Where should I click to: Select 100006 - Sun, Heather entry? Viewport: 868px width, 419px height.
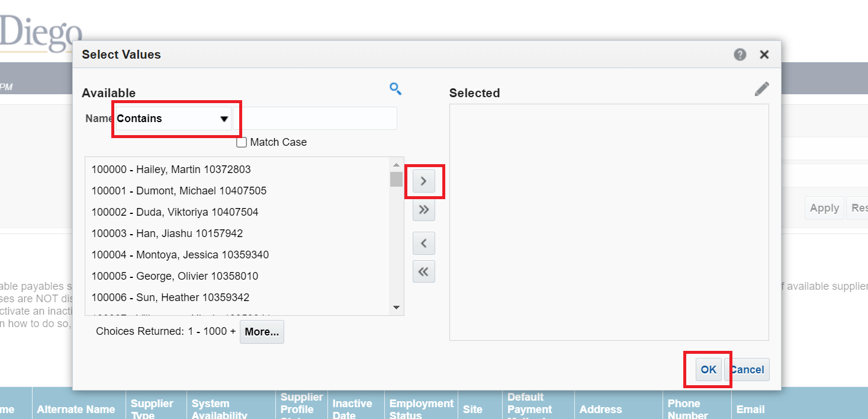pos(171,298)
